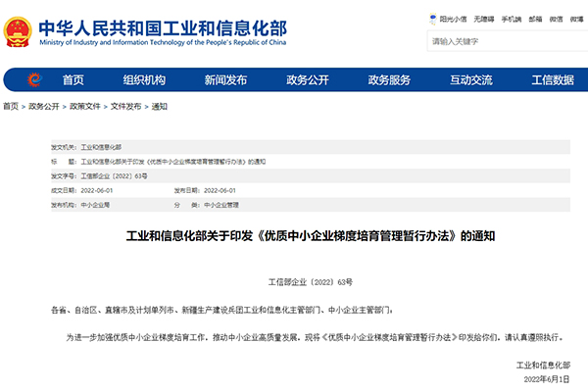The image size is (588, 392).
Task: Open the 工信数据 navigation menu
Action: [552, 80]
